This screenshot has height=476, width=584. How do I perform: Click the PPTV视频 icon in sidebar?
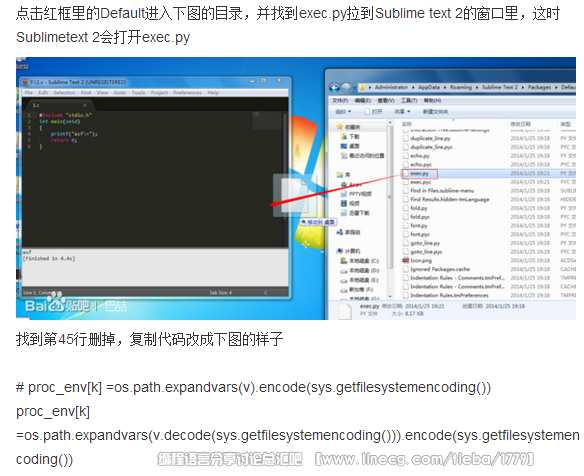tap(344, 194)
